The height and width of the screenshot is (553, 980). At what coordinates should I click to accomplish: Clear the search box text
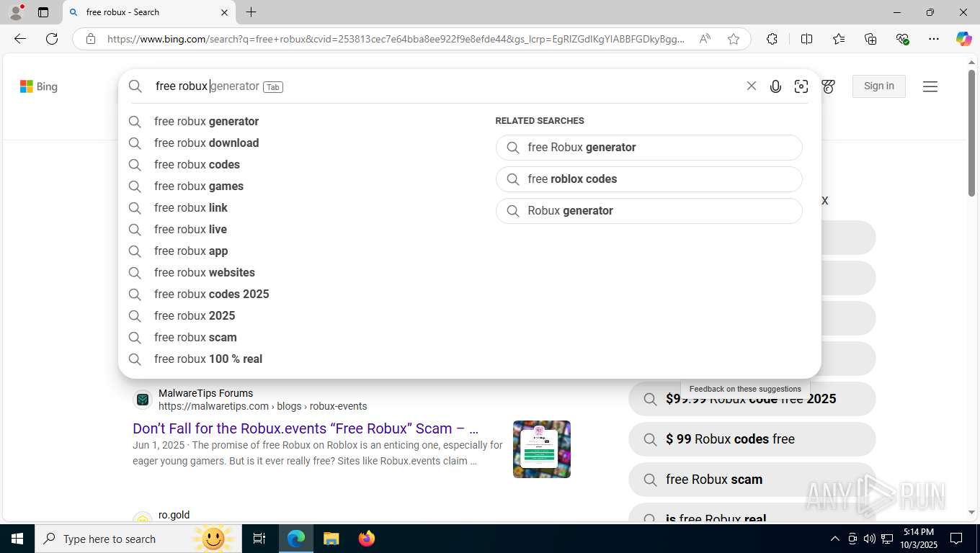point(751,86)
